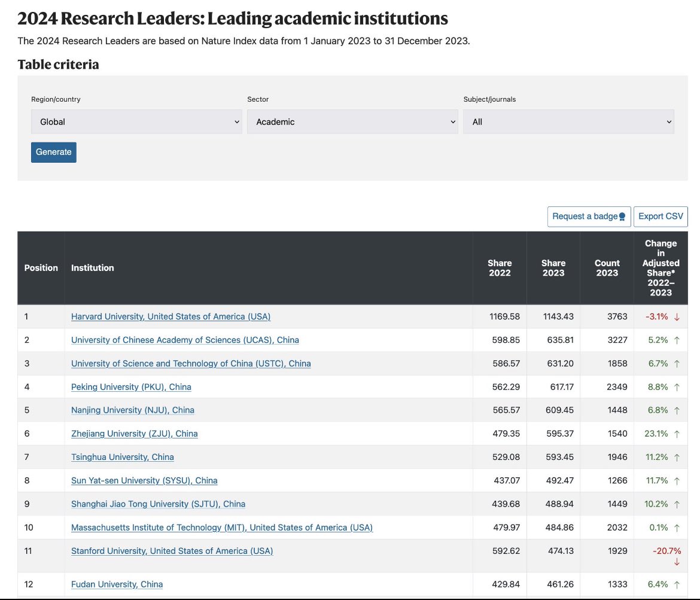Open the Tsinghua University link
This screenshot has height=600, width=700.
click(122, 457)
